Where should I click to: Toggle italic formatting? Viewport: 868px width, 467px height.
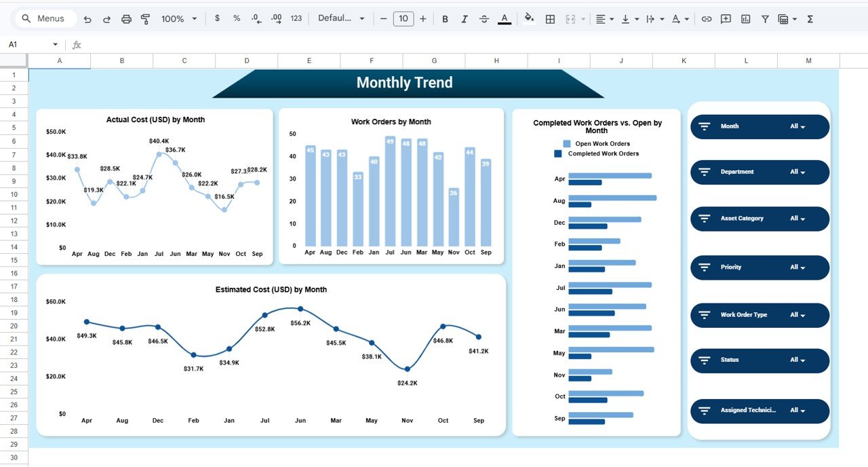pos(465,18)
